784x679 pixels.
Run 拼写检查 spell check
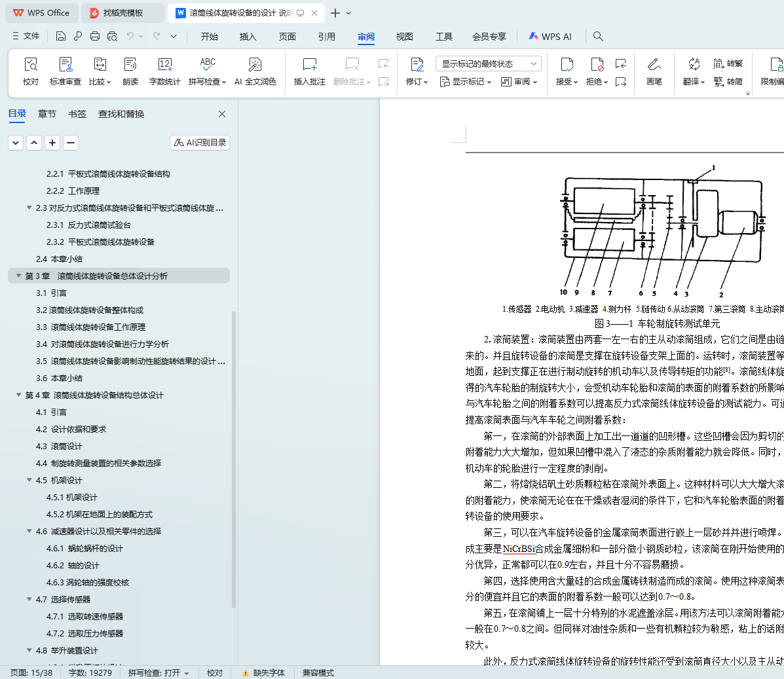click(x=207, y=71)
